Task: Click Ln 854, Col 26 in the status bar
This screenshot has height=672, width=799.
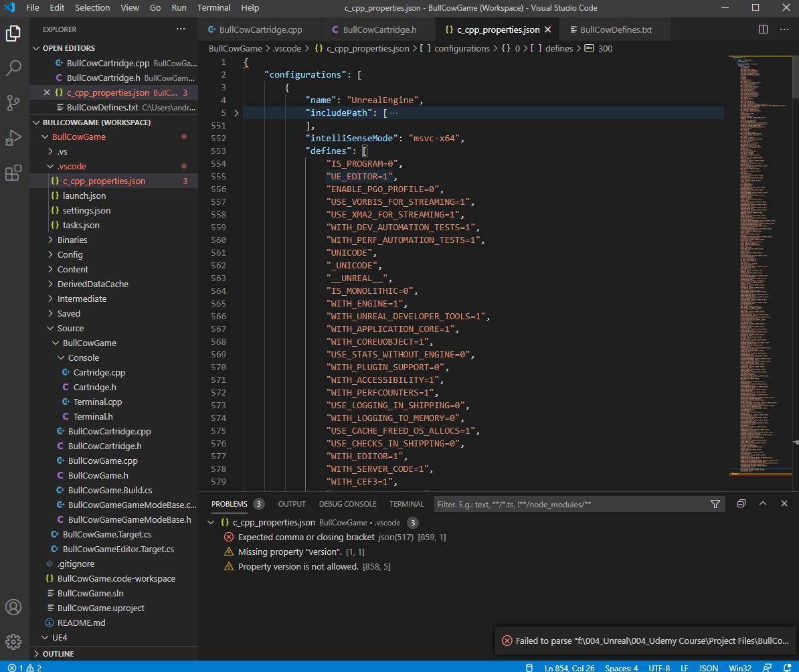Action: coord(569,668)
